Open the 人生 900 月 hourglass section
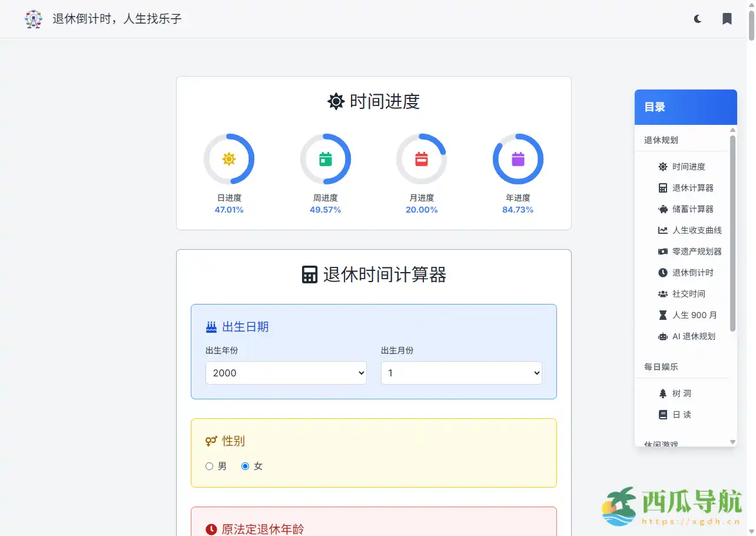The width and height of the screenshot is (756, 536). click(x=688, y=315)
